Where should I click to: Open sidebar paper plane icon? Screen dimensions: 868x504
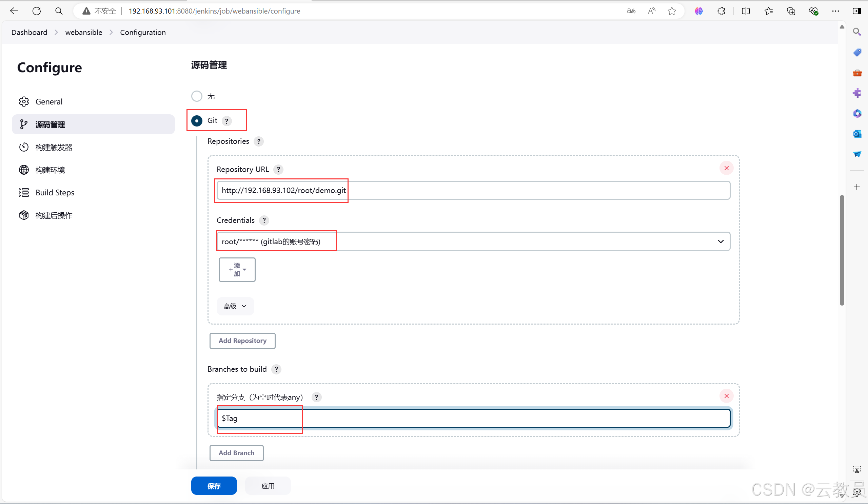pos(857,154)
